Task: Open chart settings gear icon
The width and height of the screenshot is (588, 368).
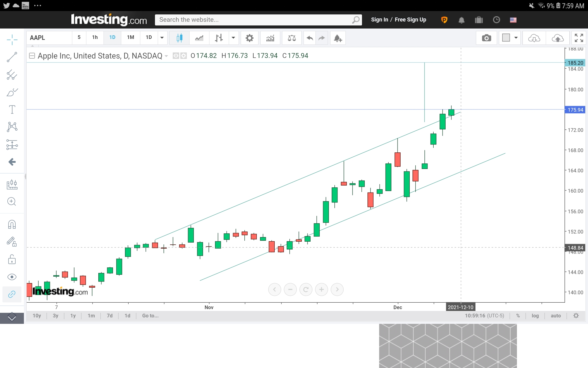Action: click(250, 38)
